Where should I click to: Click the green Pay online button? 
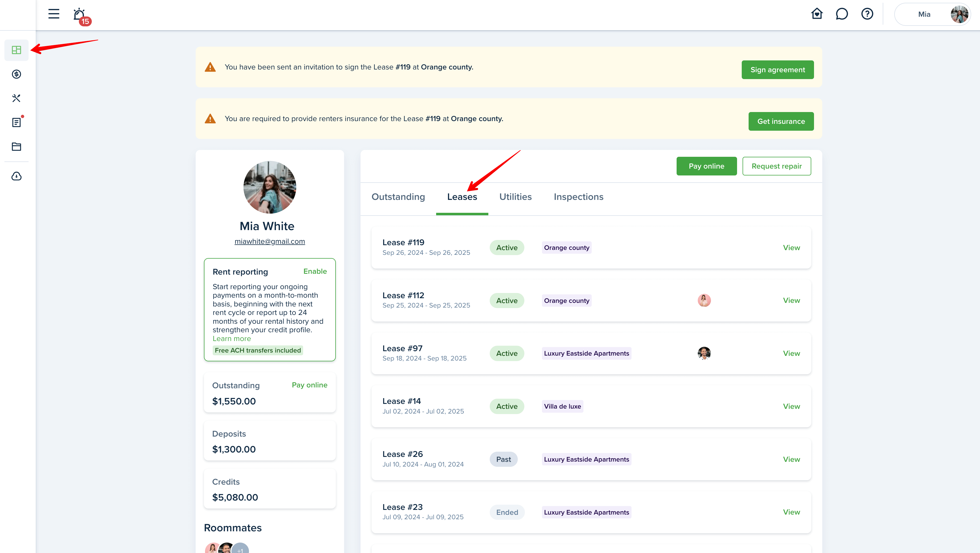coord(706,166)
